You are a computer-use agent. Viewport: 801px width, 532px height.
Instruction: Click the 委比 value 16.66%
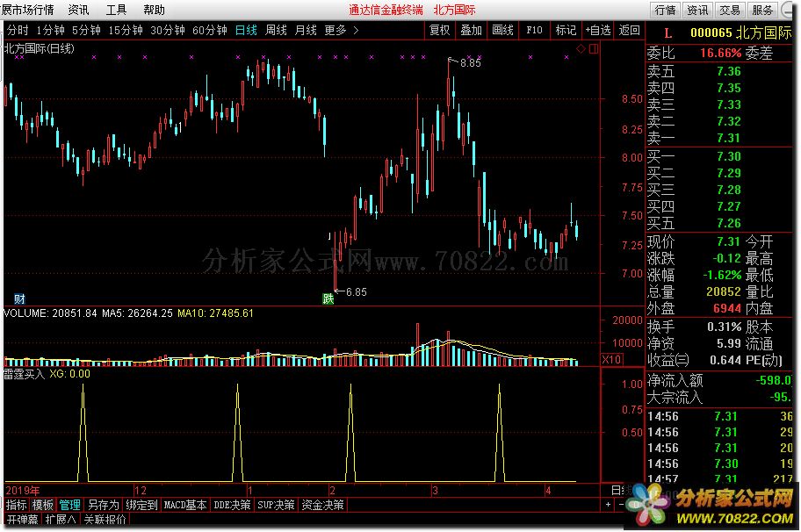[x=720, y=53]
